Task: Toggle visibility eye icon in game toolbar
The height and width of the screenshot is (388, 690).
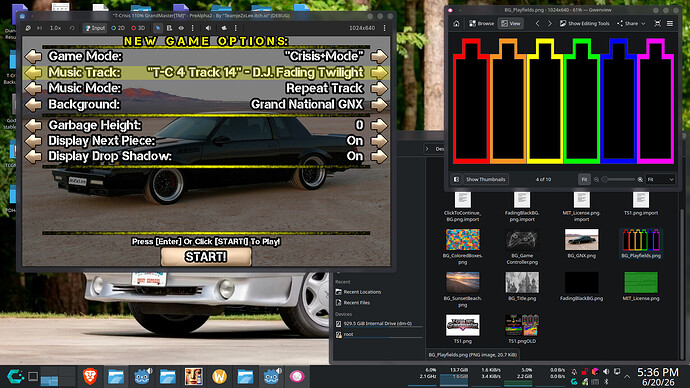Action: tap(181, 28)
